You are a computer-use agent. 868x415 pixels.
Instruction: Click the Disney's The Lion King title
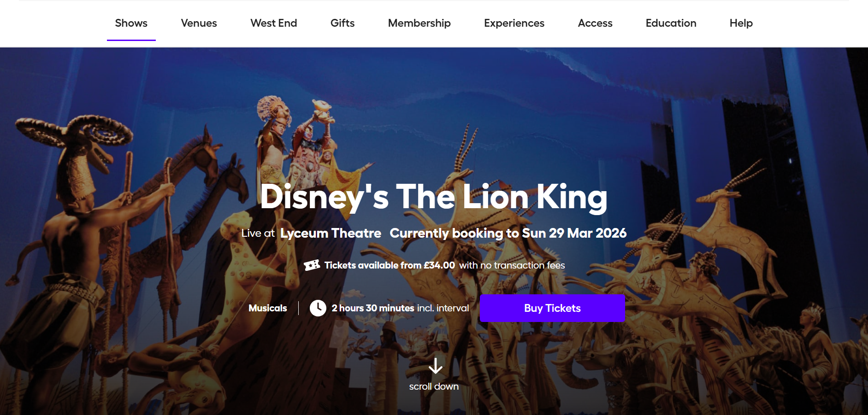(434, 197)
